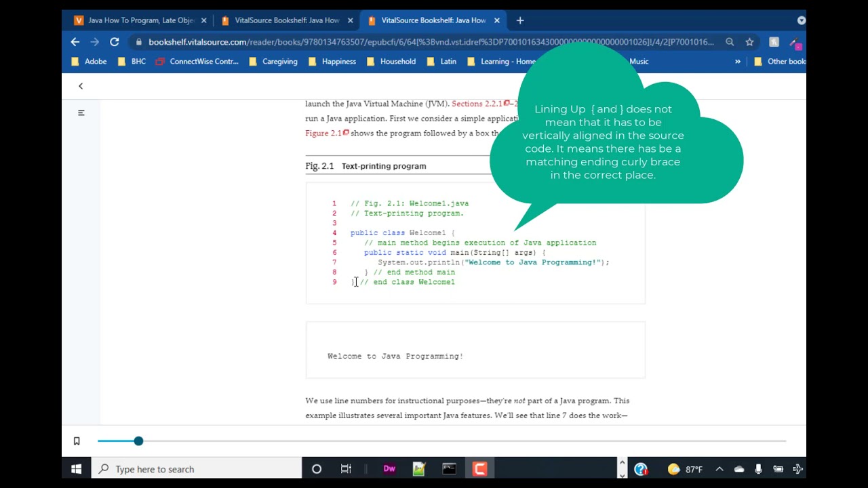Open the Latin bookmarks folder
The height and width of the screenshot is (488, 868).
click(441, 62)
